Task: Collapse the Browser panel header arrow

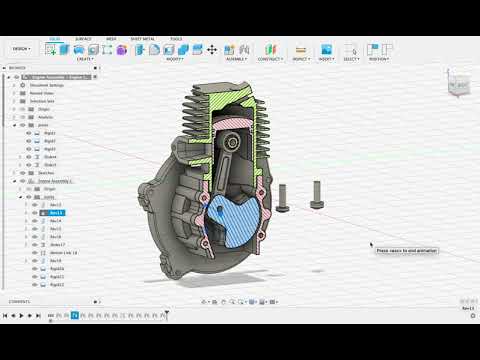Action: coord(4,68)
